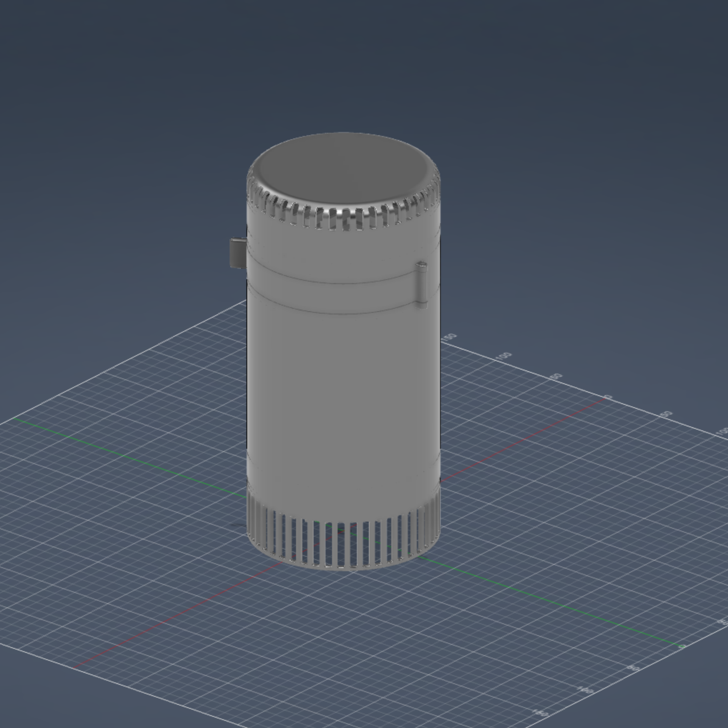The height and width of the screenshot is (728, 728).
Task: Click the 100 label on the back grid edge
Action: (504, 356)
